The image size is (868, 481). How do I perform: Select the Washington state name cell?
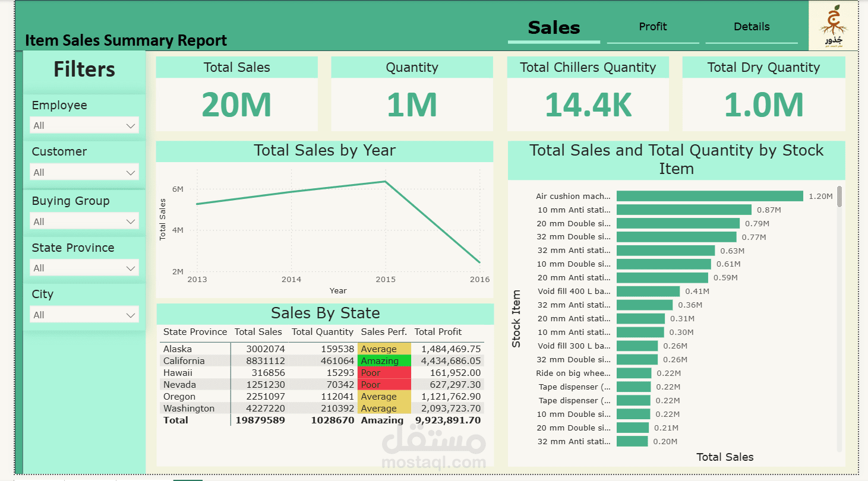pos(189,409)
